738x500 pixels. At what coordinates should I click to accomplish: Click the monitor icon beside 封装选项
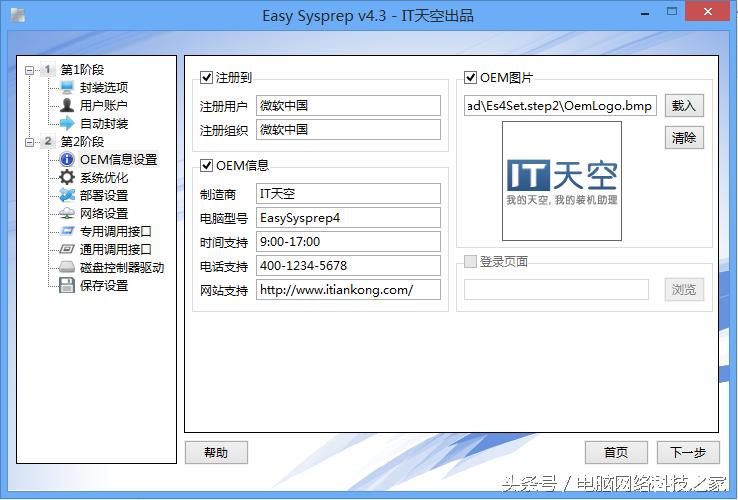[x=67, y=87]
